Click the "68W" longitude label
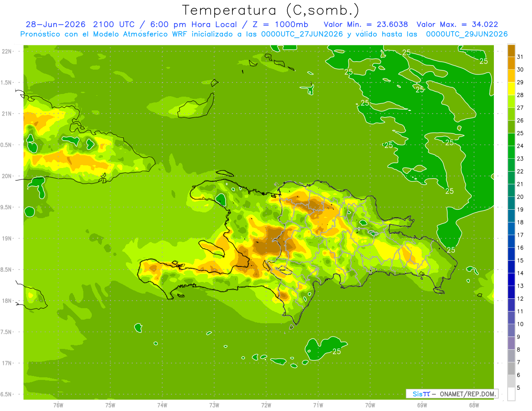The image size is (532, 411). click(474, 405)
